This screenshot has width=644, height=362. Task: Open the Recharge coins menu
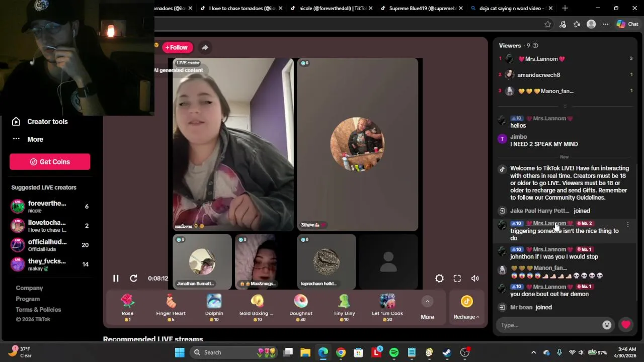point(466,308)
